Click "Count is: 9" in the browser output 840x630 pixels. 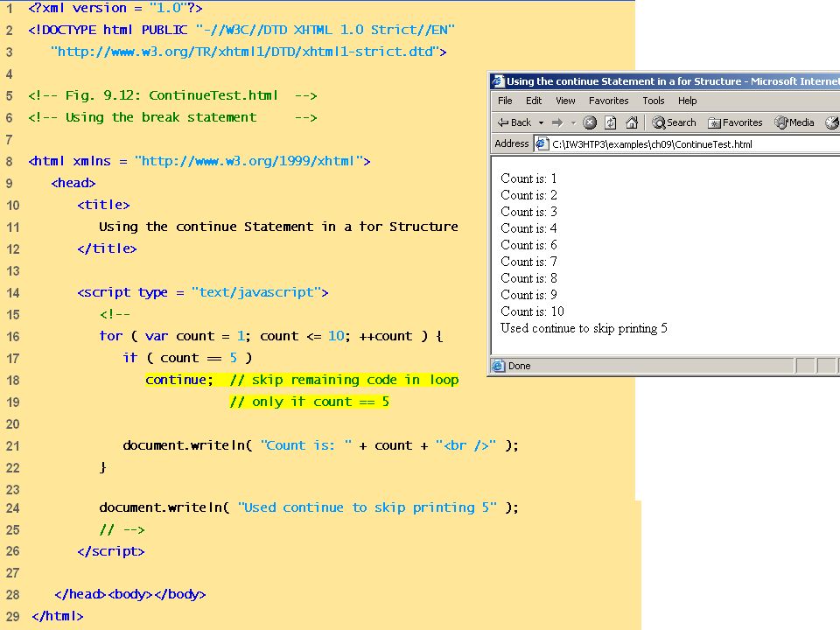pyautogui.click(x=528, y=295)
